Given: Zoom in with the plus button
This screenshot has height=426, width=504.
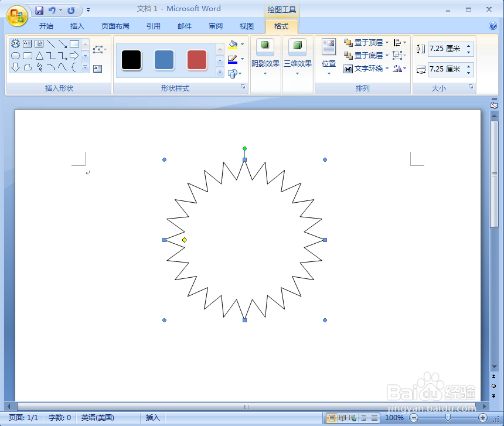Looking at the screenshot, I should click(482, 418).
